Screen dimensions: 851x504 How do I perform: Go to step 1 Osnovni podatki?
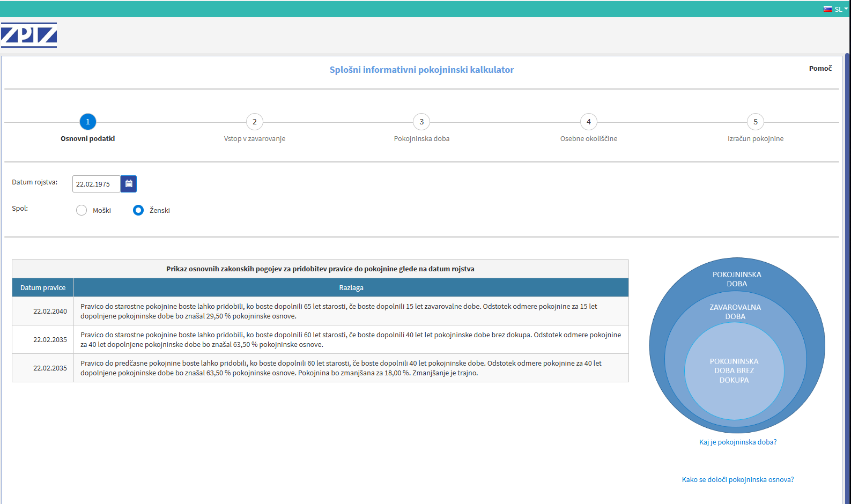[x=88, y=122]
